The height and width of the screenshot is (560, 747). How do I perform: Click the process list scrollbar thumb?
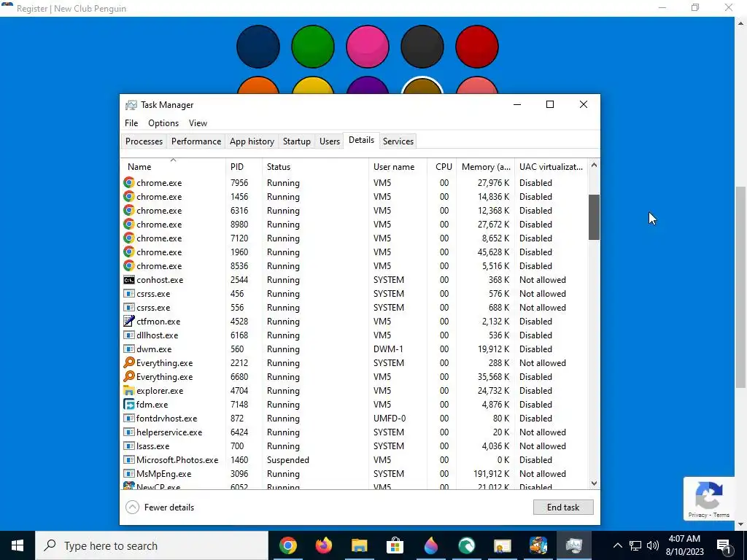(x=594, y=217)
